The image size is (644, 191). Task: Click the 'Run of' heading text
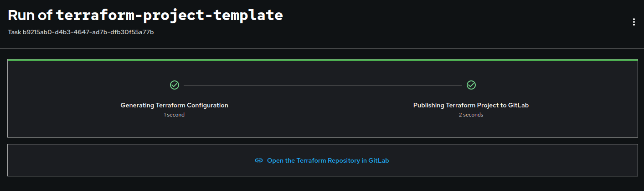pos(30,15)
